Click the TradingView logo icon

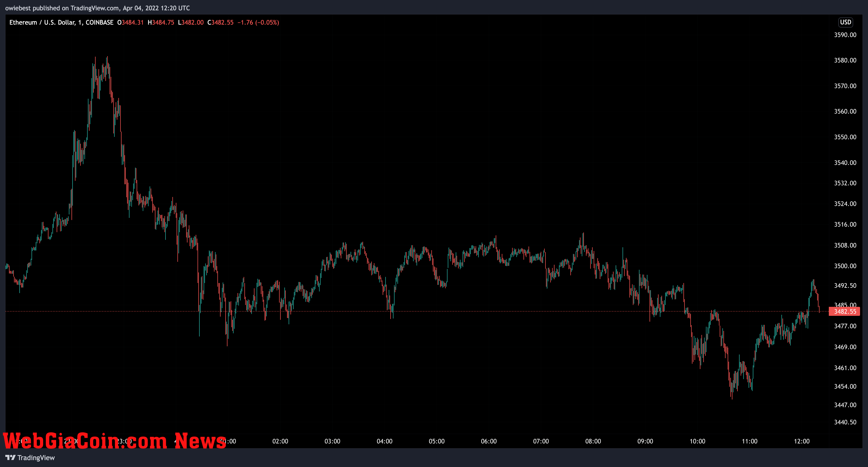(10, 457)
